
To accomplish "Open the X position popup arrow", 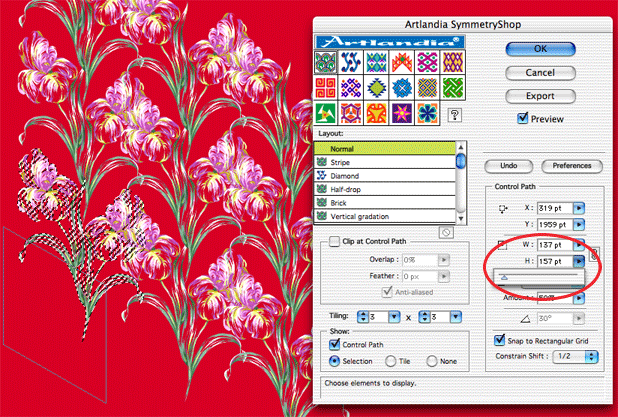I will coord(580,208).
